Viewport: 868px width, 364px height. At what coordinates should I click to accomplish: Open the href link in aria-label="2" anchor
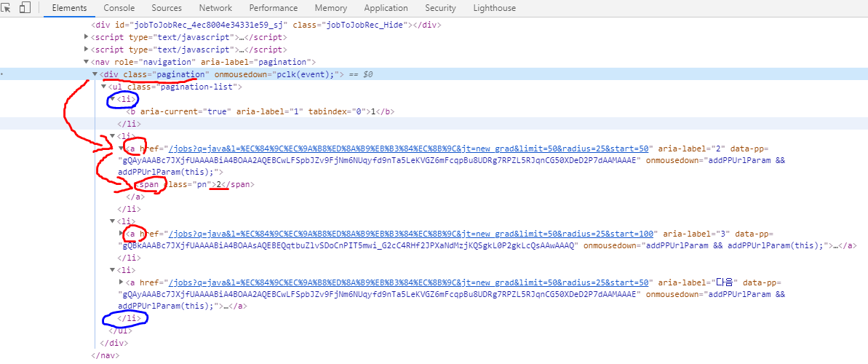409,148
